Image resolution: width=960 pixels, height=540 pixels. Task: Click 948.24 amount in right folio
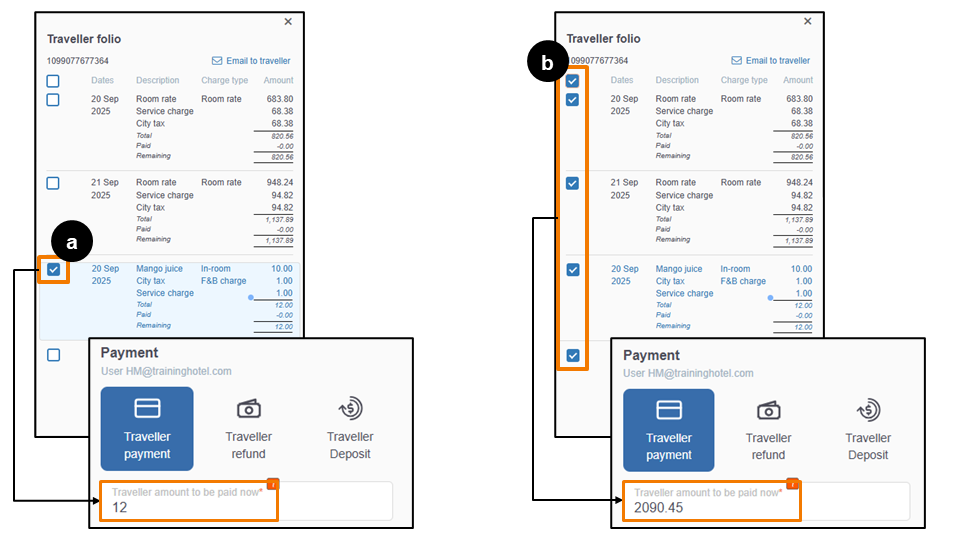tap(800, 182)
